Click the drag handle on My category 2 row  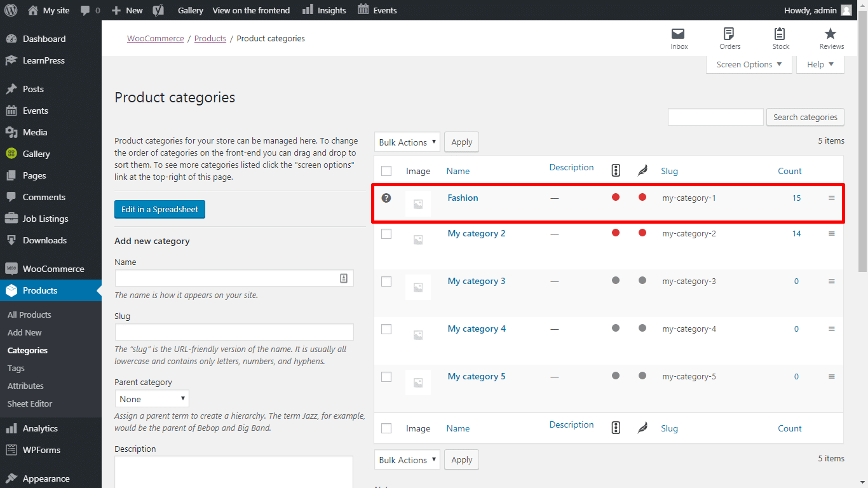[x=831, y=234]
